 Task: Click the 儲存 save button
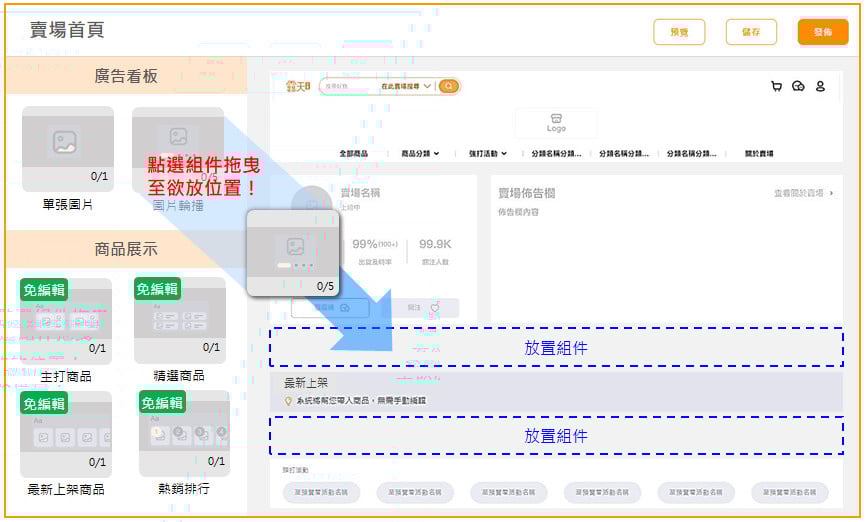point(751,32)
